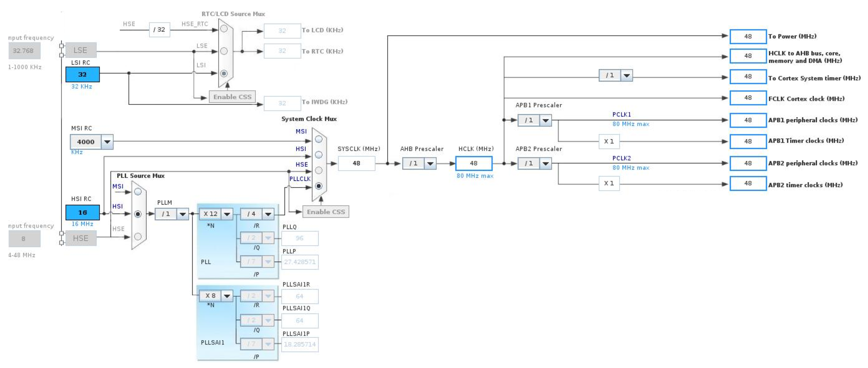Select HSE radio in PLL Source Mux

point(138,237)
